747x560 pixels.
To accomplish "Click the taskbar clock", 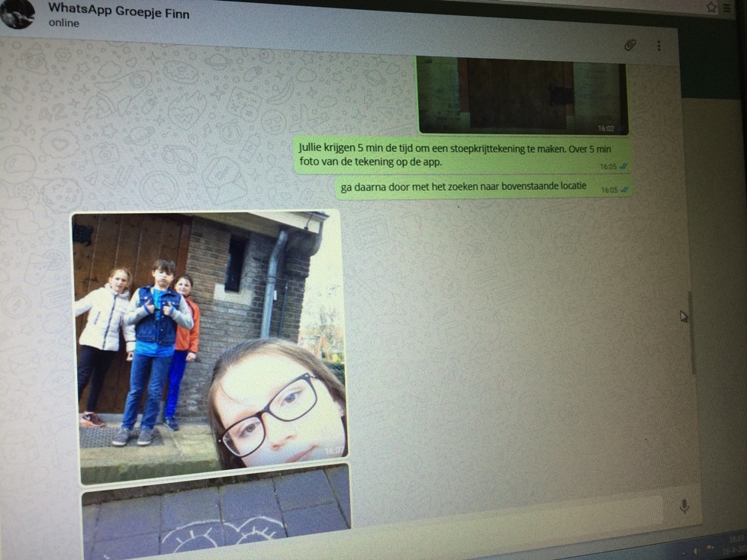I will [736, 545].
